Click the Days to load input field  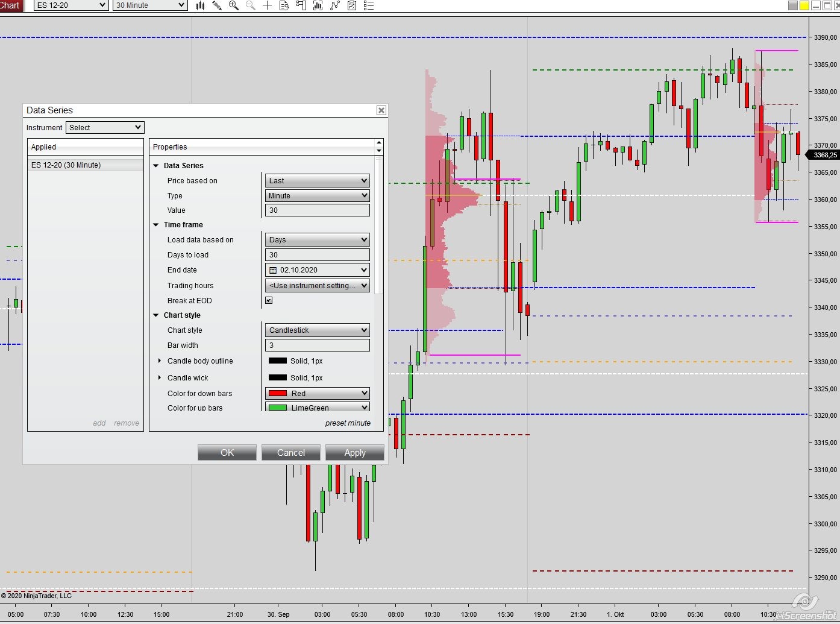[x=317, y=255]
